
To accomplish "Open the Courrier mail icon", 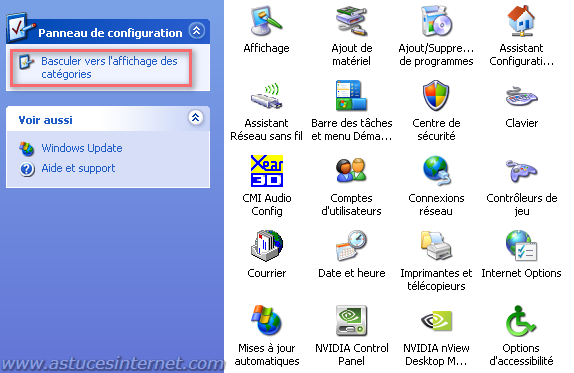I will pos(266,246).
